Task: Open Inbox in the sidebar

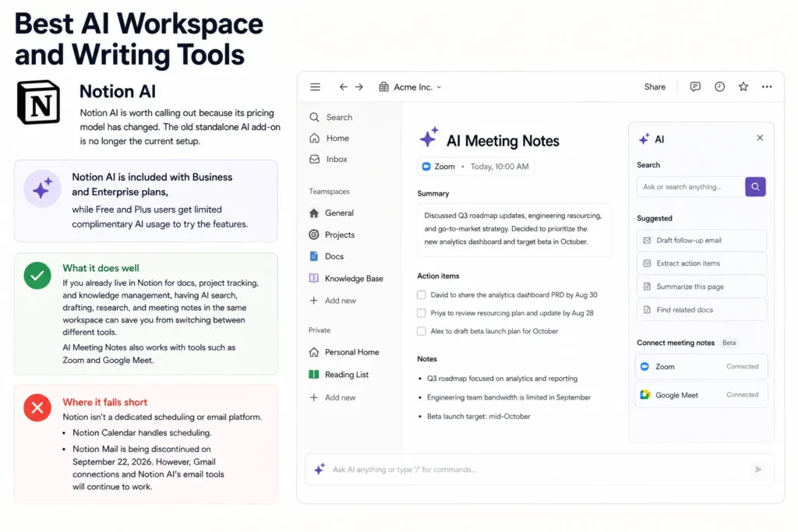Action: tap(328, 159)
